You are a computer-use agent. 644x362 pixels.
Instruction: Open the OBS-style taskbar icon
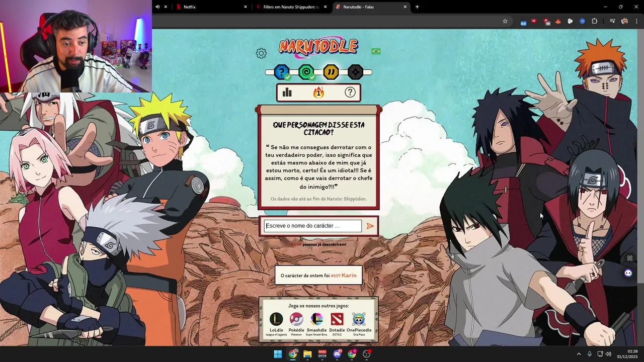point(367,354)
